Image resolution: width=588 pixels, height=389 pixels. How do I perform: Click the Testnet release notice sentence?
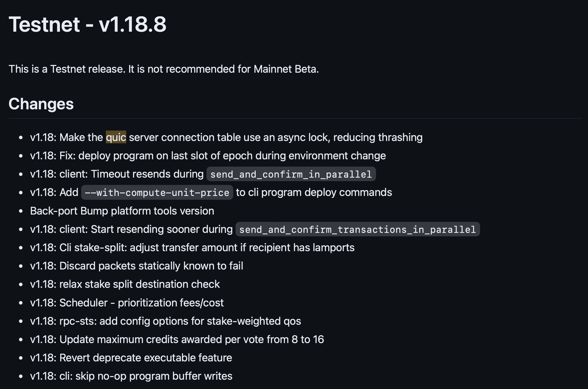tap(164, 69)
